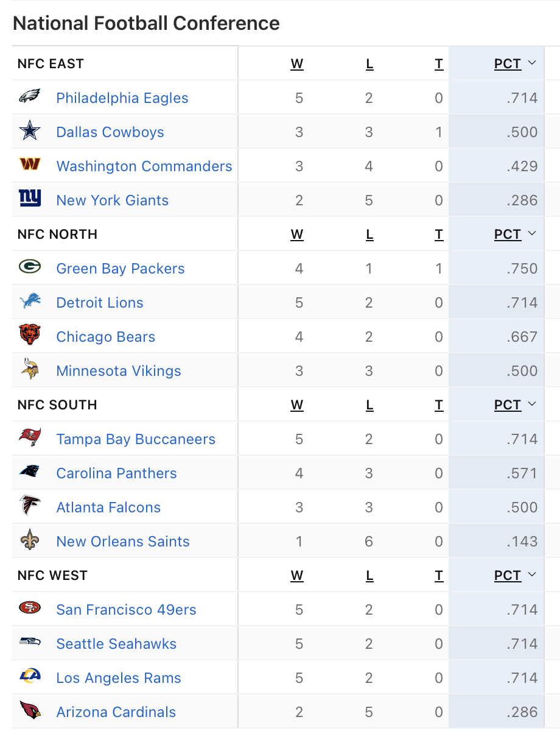Click the New York Giants logo
Viewport: 560px width, 742px height.
(x=29, y=200)
